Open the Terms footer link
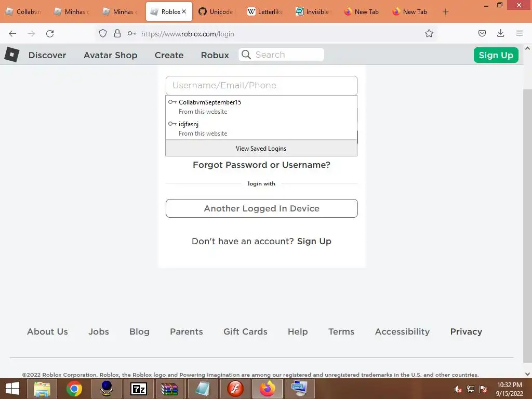This screenshot has width=532, height=399. point(341,331)
